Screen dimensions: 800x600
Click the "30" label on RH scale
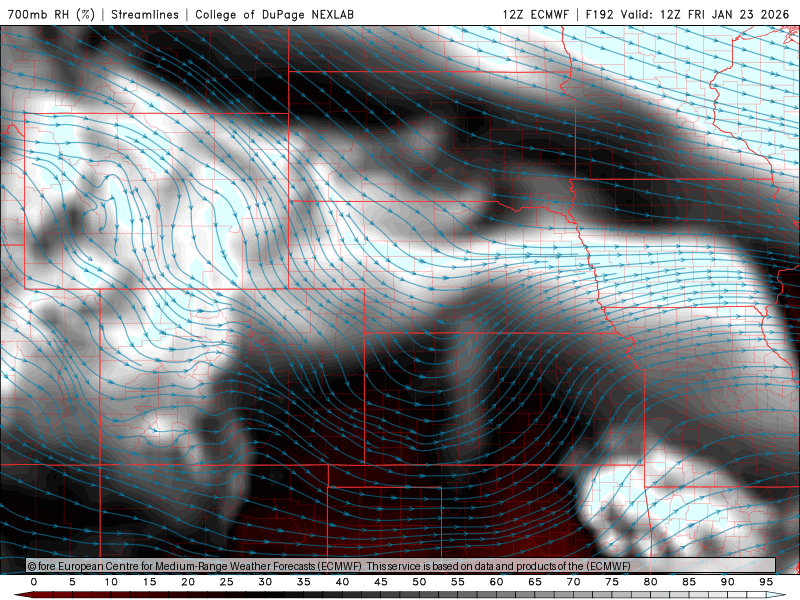click(265, 582)
